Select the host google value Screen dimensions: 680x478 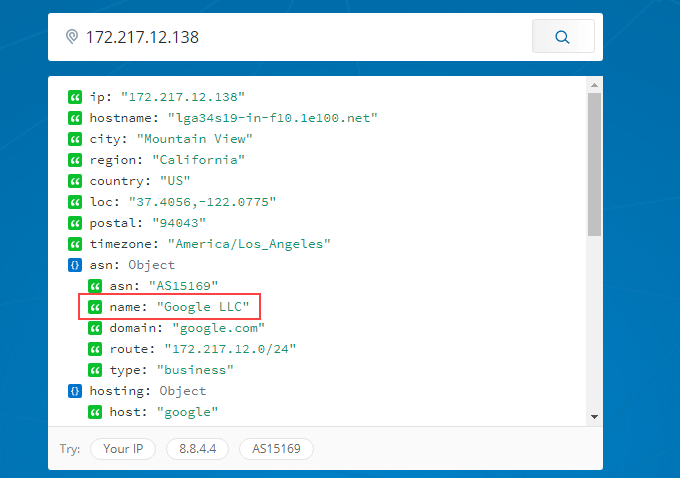click(187, 412)
